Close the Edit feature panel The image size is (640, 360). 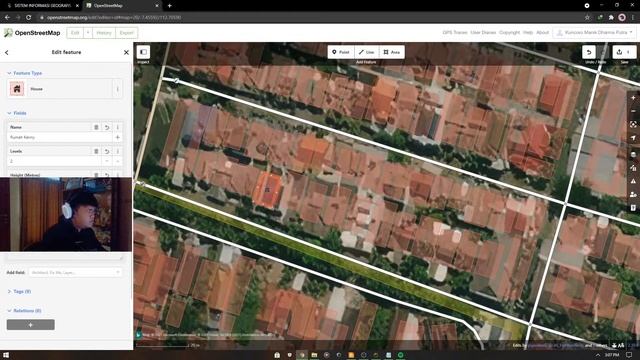126,52
